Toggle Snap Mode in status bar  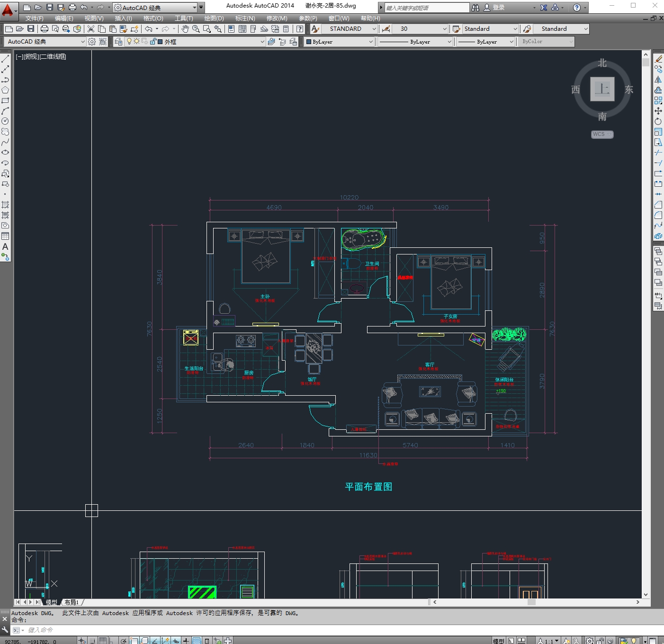coord(93,641)
